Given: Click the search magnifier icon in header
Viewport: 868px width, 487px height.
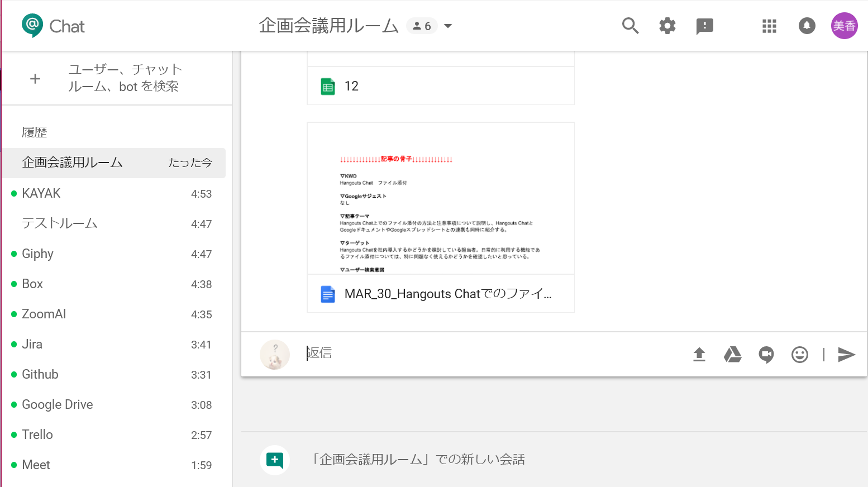Looking at the screenshot, I should (630, 26).
